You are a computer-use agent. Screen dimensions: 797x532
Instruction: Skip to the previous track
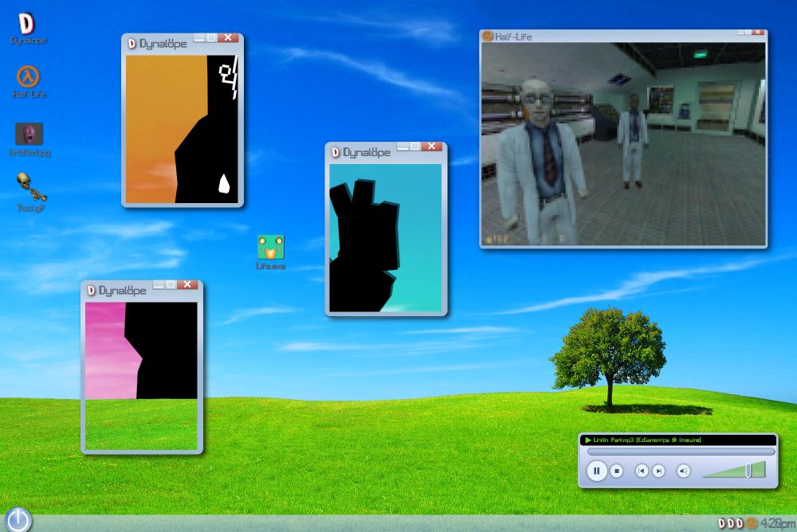[x=642, y=471]
